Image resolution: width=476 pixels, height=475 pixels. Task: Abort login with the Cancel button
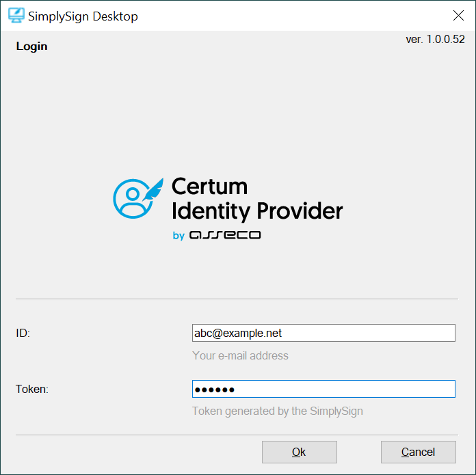[x=419, y=452]
